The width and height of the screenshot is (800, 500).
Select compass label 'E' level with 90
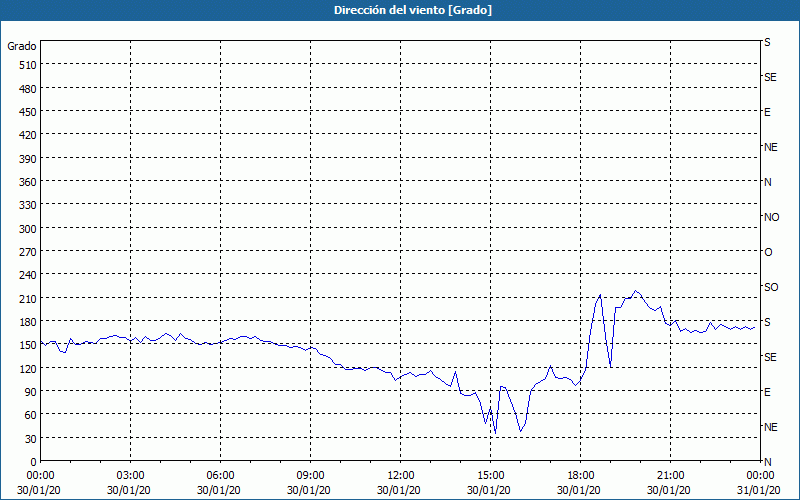767,392
